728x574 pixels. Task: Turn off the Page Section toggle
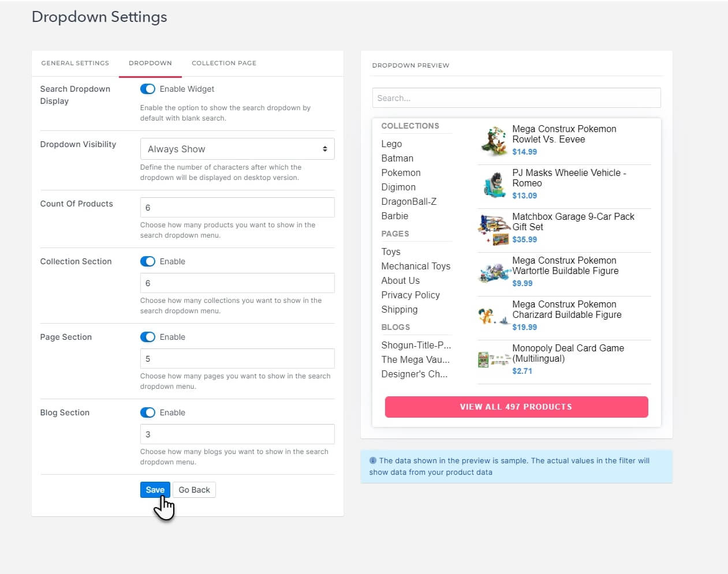click(x=148, y=336)
